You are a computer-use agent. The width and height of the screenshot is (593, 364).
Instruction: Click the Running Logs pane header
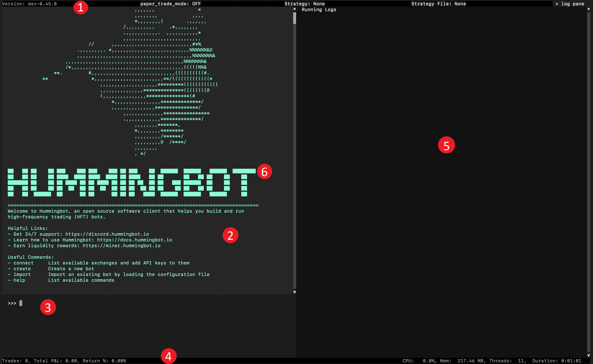tap(319, 9)
